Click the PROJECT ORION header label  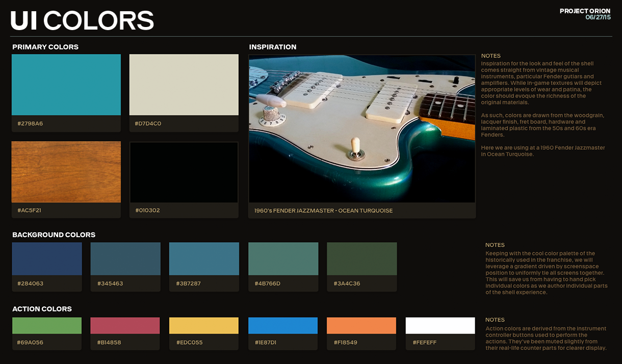tap(585, 11)
